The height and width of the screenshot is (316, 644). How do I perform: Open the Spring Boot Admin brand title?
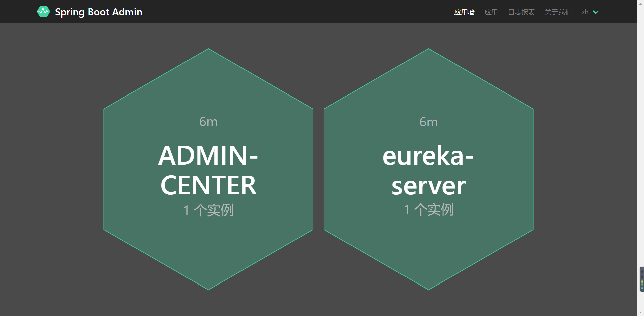point(99,12)
